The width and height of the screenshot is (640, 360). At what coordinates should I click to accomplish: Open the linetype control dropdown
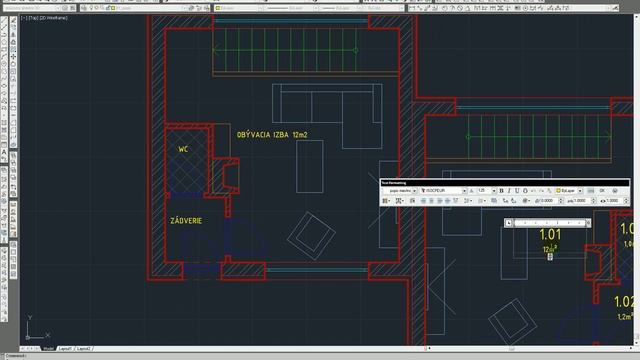tap(291, 8)
